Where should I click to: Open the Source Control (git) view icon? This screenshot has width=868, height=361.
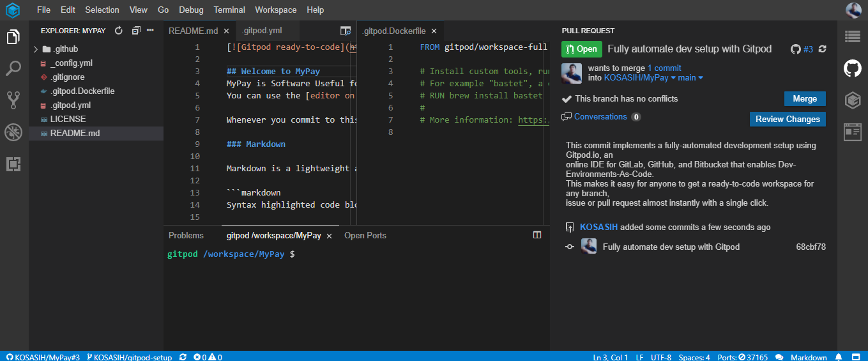pyautogui.click(x=13, y=100)
